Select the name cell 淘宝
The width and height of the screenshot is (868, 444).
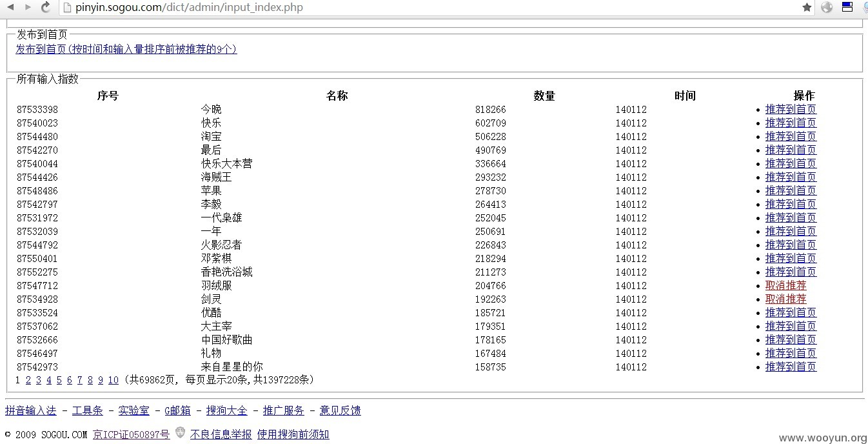pos(211,136)
